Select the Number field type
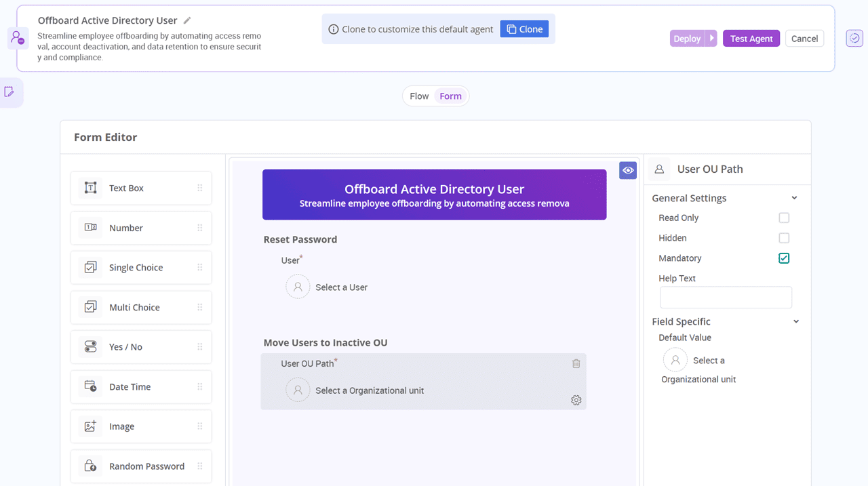Screen dimensions: 868x486 point(140,228)
